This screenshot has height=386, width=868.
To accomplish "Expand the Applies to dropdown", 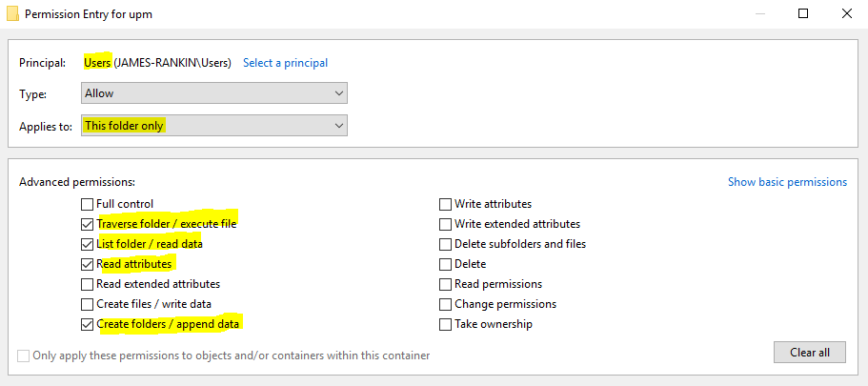I will point(213,126).
